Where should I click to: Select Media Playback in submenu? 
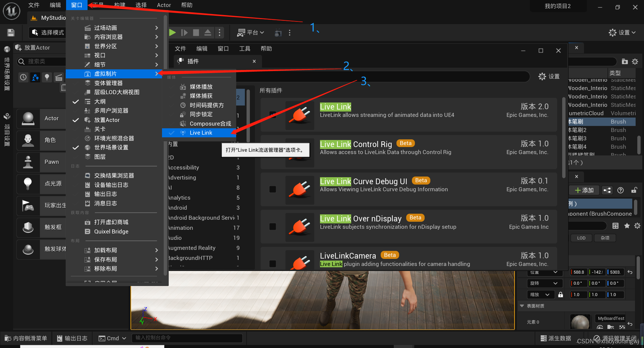tap(199, 87)
